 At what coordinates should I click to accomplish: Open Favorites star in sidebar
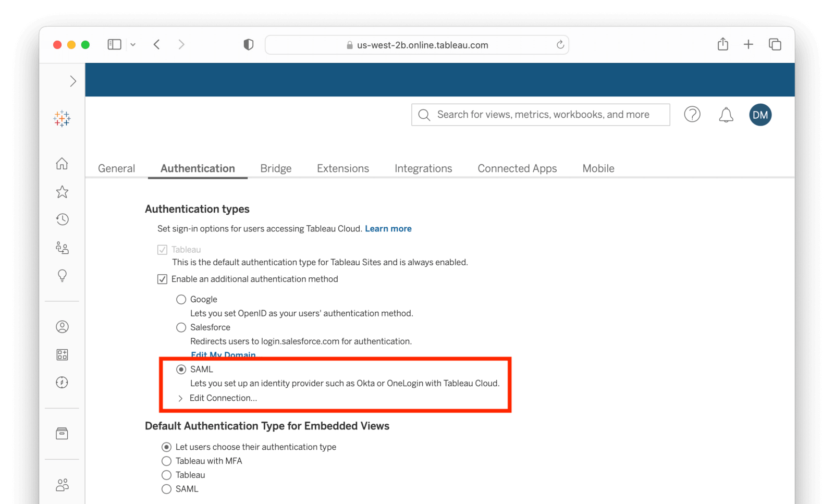(x=62, y=192)
